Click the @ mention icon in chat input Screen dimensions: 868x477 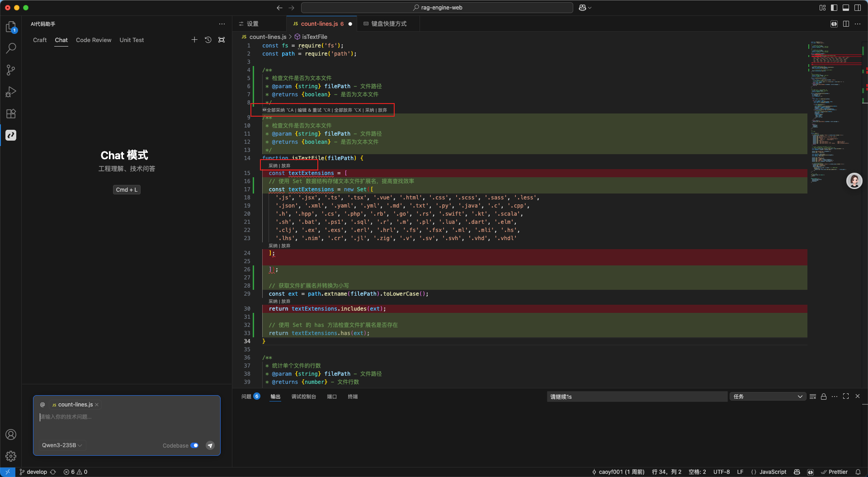tap(42, 405)
